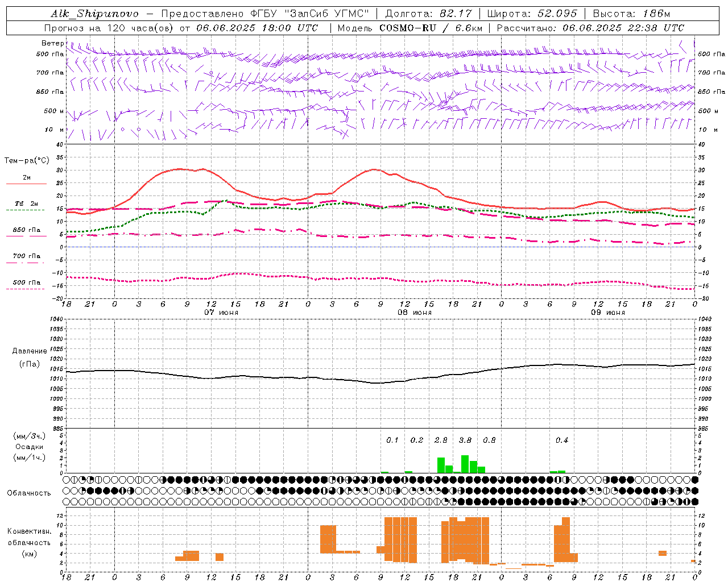The width and height of the screenshot is (728, 582).
Task: Click the '(км)' unit under convective label
Action: coord(29,554)
